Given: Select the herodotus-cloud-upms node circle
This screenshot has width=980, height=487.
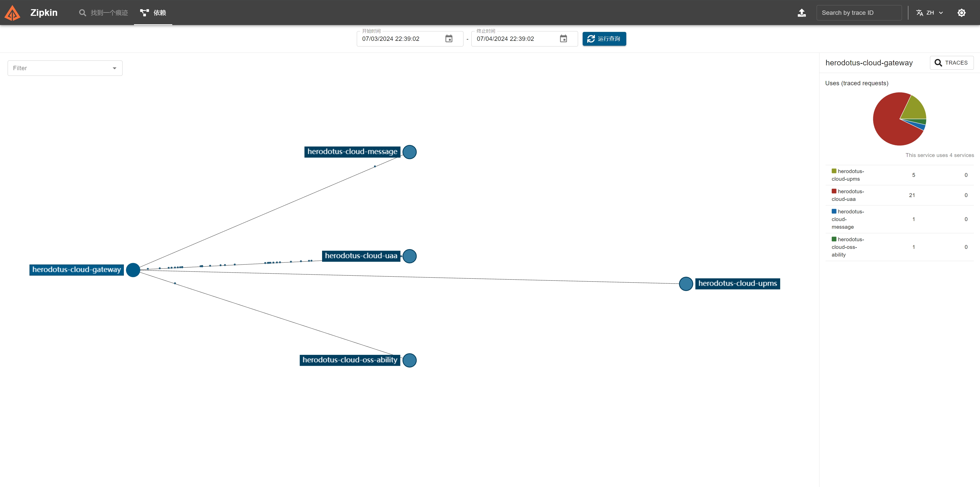Looking at the screenshot, I should click(685, 284).
